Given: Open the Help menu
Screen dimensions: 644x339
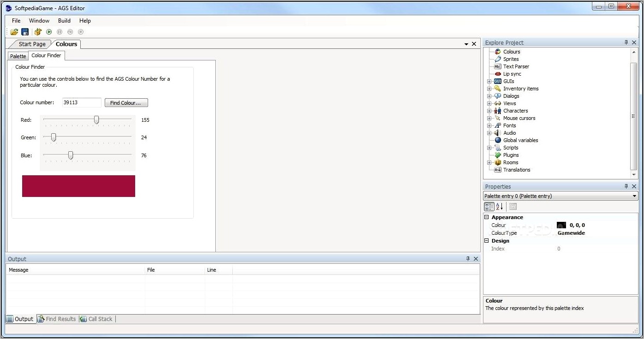Looking at the screenshot, I should 85,21.
